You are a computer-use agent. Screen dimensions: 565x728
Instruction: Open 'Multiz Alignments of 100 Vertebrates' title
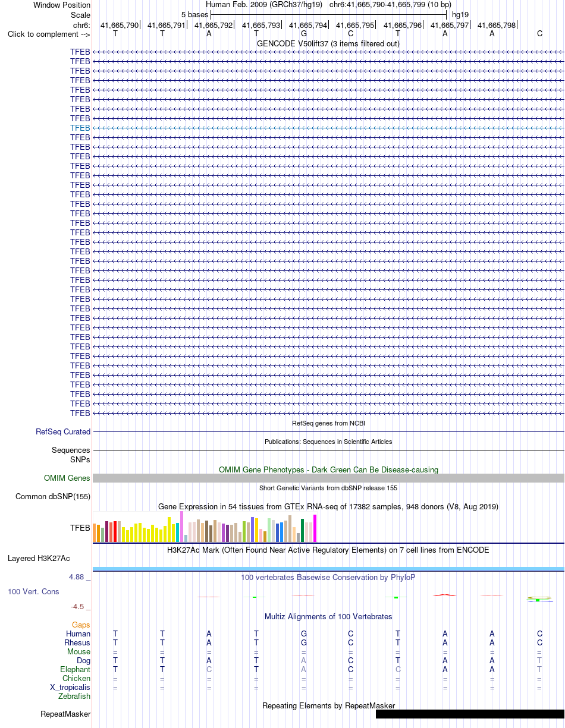coord(328,616)
